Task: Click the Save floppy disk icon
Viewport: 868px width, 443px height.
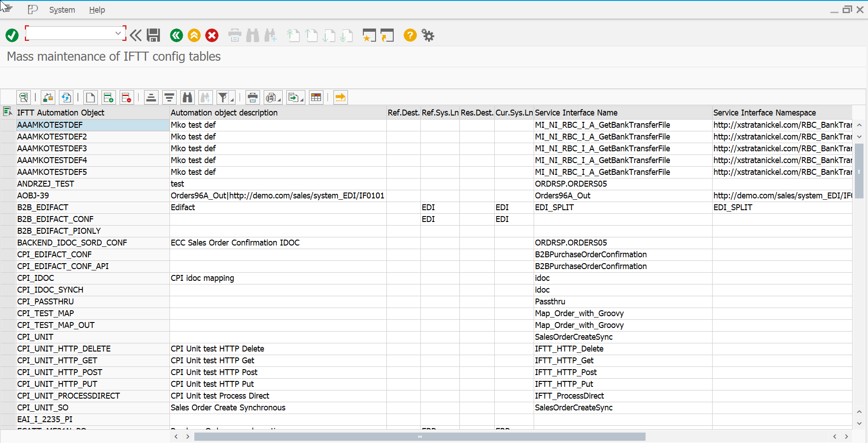Action: [x=154, y=35]
